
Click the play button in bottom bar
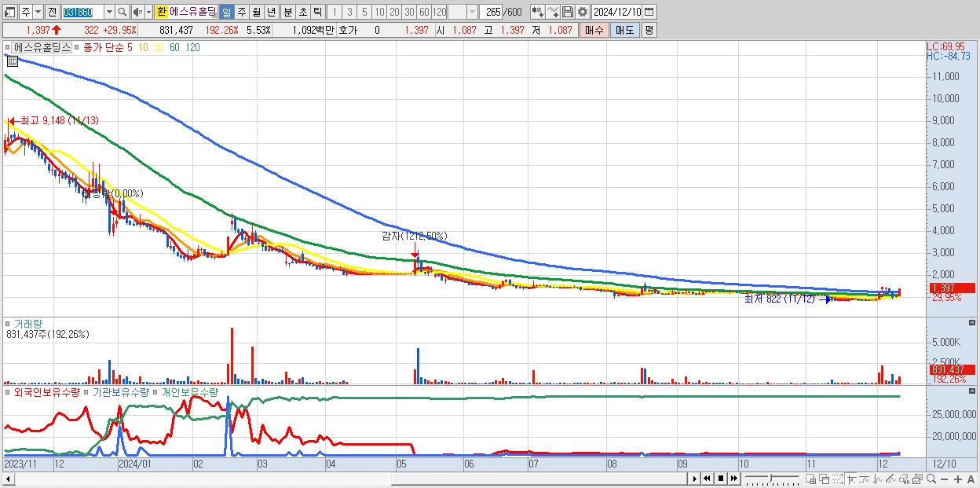694,479
